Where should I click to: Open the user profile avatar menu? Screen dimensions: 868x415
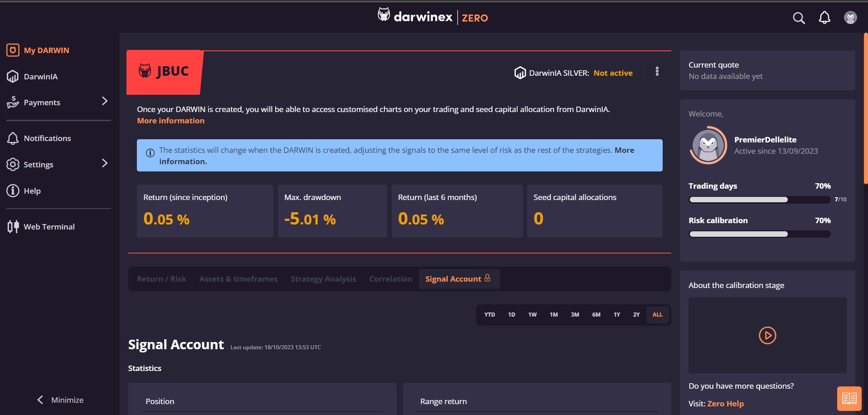(850, 18)
